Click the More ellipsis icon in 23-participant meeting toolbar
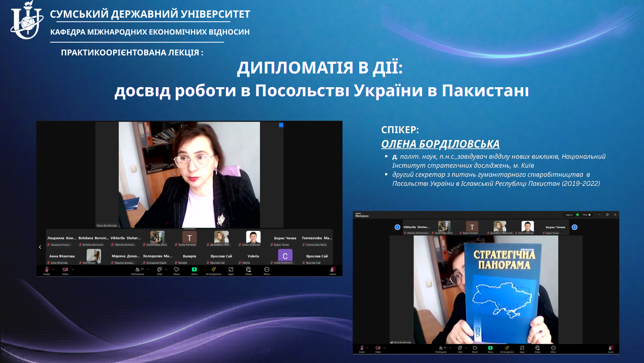Viewport: 644px width, 363px height. tap(267, 269)
